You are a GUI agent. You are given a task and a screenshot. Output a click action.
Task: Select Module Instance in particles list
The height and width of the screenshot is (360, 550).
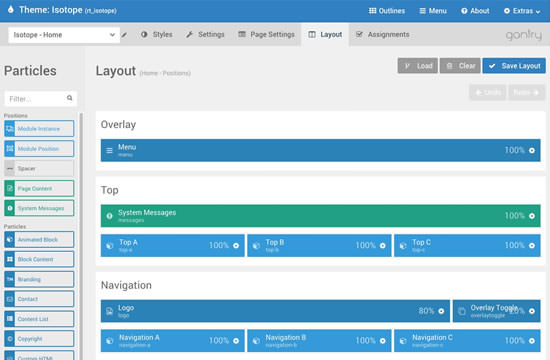[39, 129]
